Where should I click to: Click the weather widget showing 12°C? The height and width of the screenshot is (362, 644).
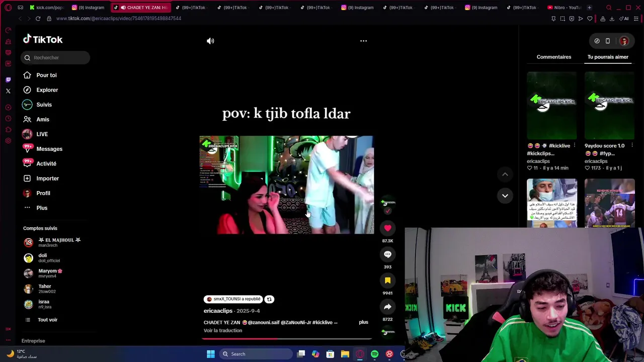(23, 354)
